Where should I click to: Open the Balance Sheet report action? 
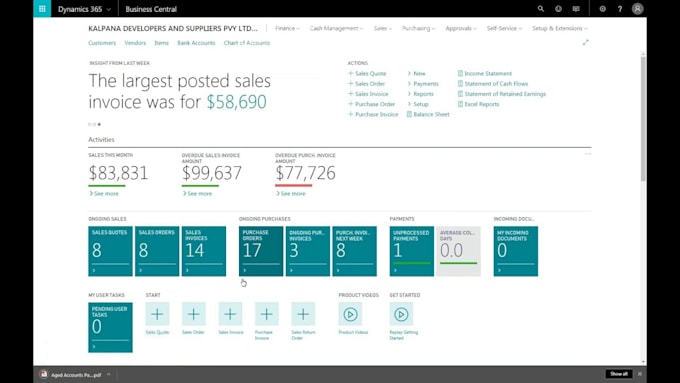[428, 115]
